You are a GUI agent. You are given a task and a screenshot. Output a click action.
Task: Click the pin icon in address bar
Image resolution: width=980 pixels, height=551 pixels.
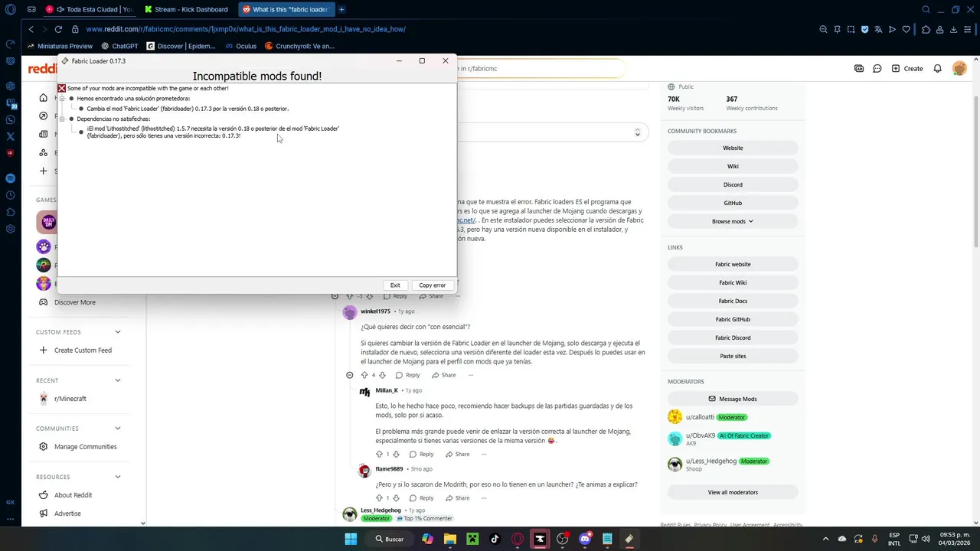[838, 29]
